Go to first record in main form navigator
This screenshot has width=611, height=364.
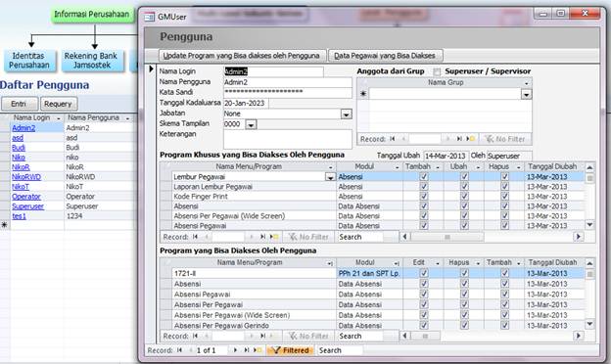point(179,350)
